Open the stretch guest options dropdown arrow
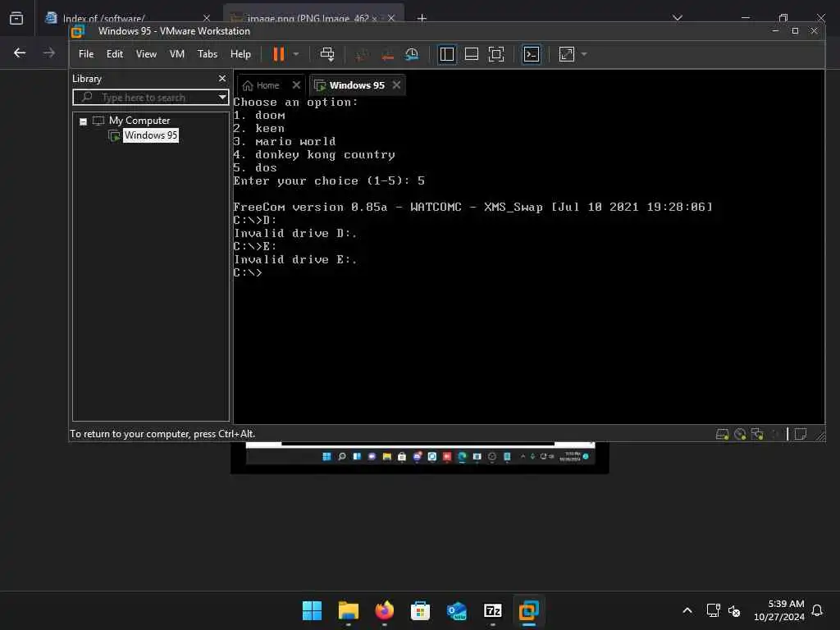The image size is (840, 630). click(584, 54)
